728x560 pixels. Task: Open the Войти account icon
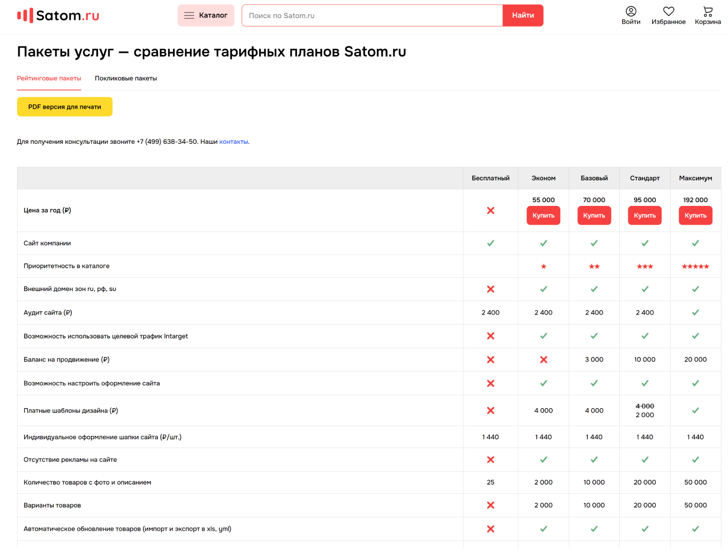tap(631, 16)
